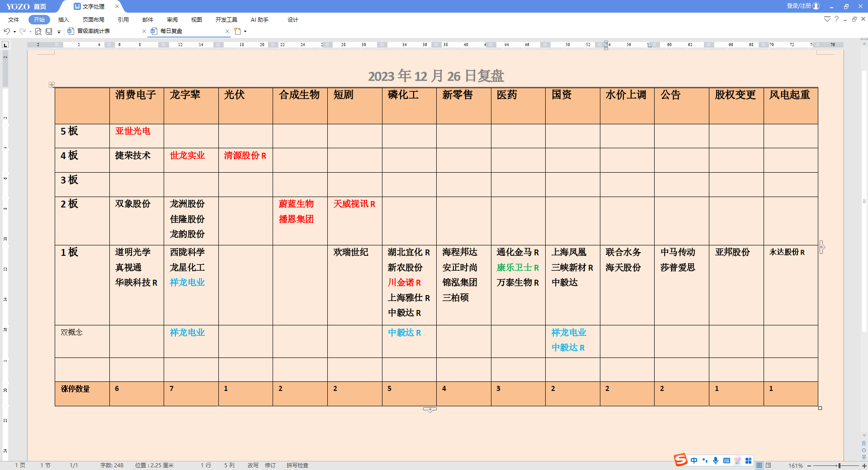Close the 文字处理 application tab
Screen dimensions: 868x470
click(x=117, y=6)
